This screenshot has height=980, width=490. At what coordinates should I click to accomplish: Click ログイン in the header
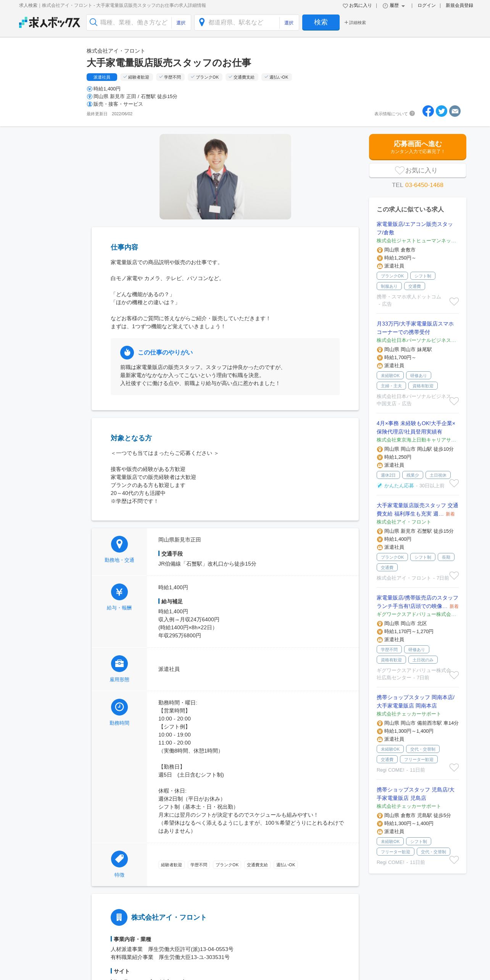(427, 6)
